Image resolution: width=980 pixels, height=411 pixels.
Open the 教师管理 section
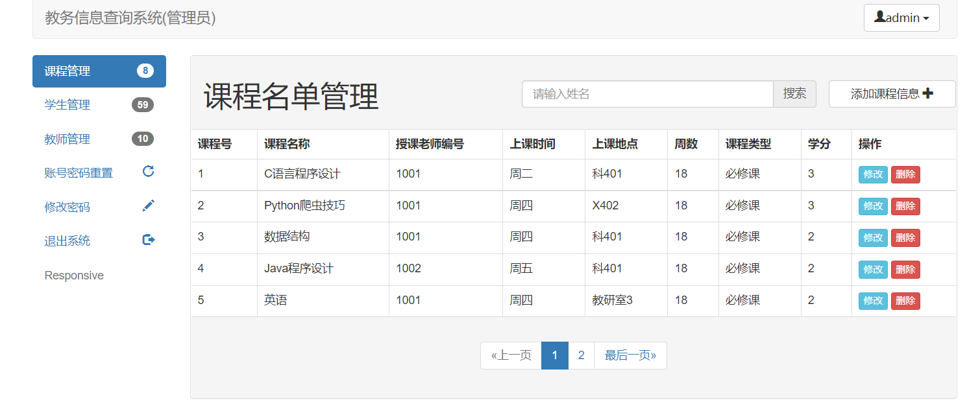tap(68, 138)
